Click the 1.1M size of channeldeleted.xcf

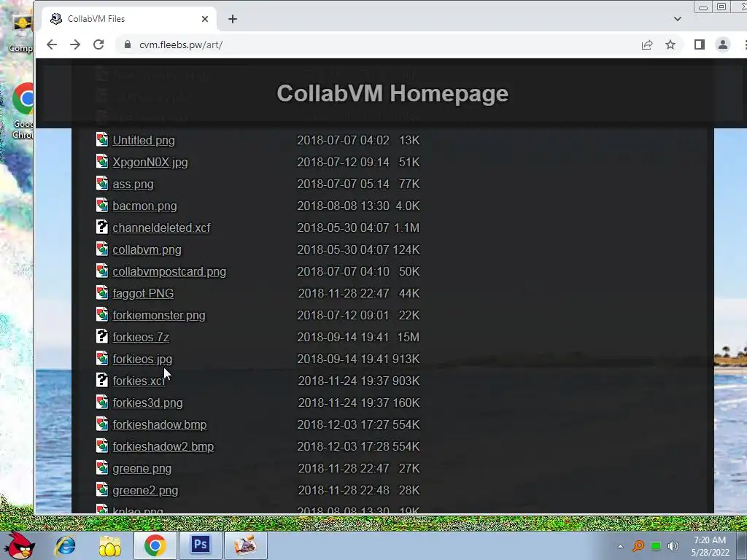[x=407, y=228]
